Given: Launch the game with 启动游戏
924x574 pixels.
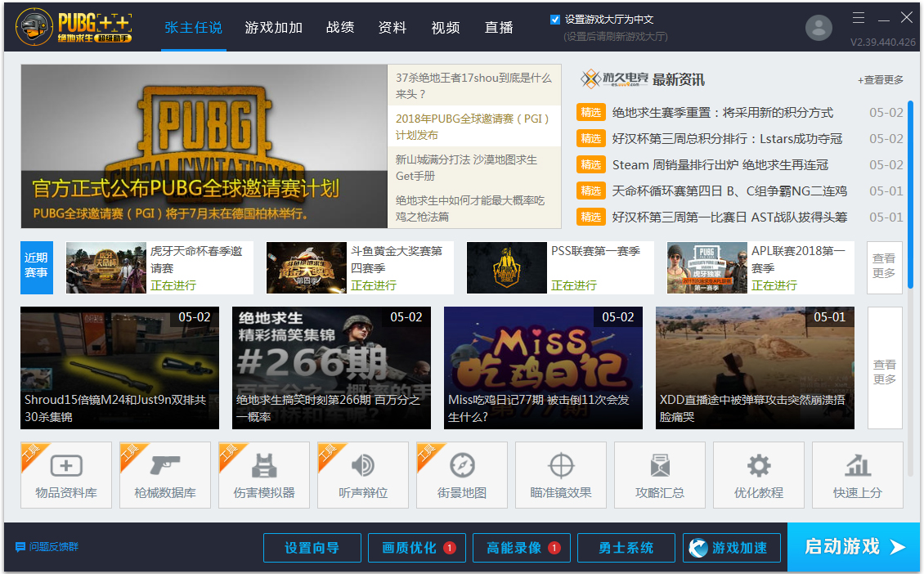Looking at the screenshot, I should 854,547.
